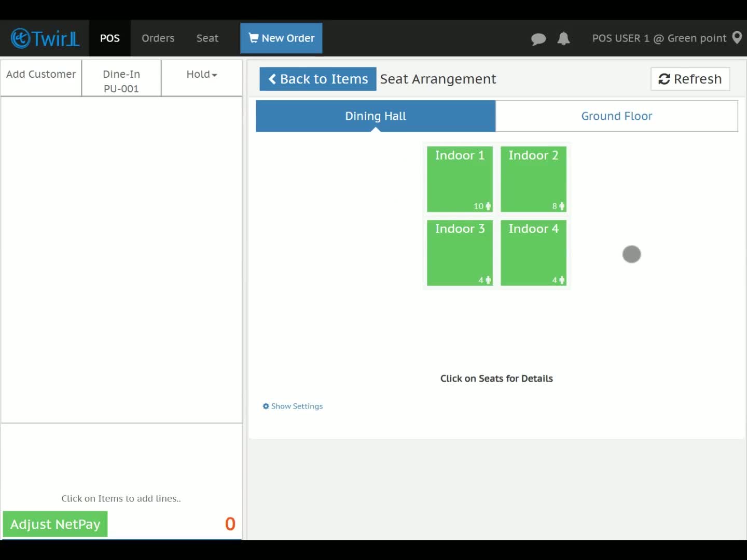Click Back to Items button
747x560 pixels.
click(318, 79)
